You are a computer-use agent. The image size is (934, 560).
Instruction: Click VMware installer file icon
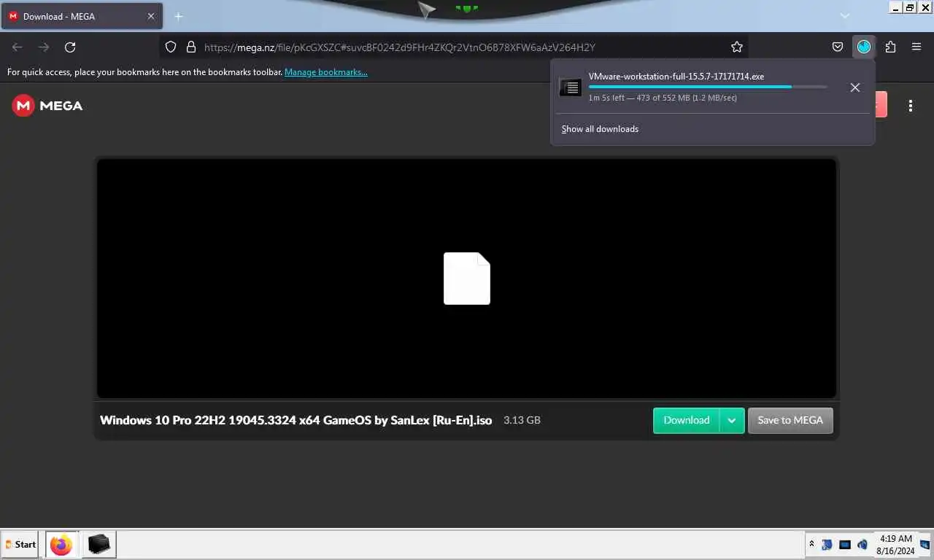(571, 87)
